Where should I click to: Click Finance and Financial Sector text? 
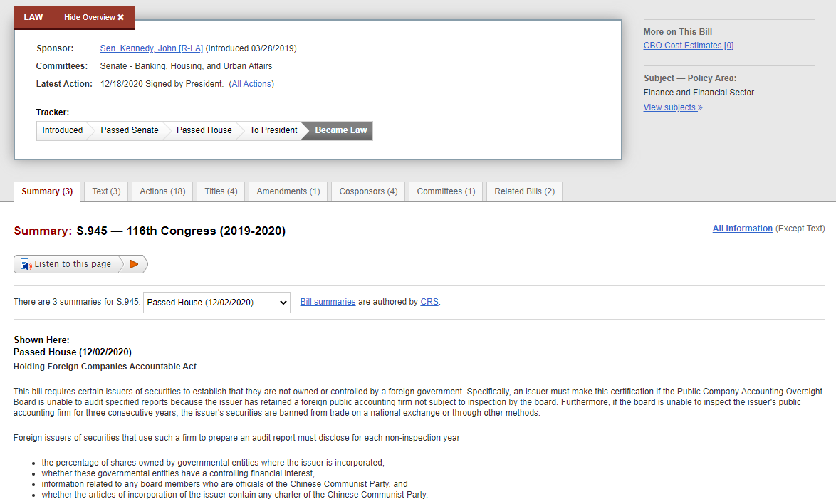[x=699, y=92]
